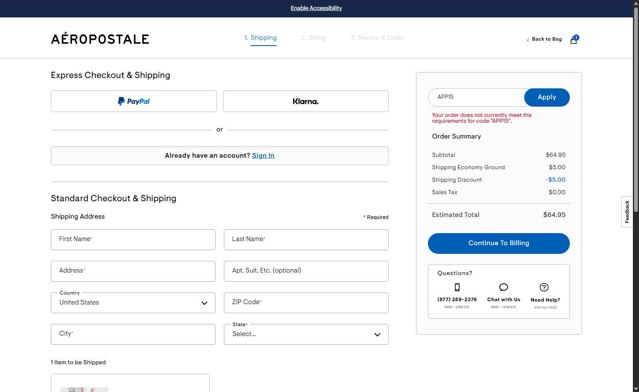Click the Last Name field
Viewport: 639px width, 392px height.
(306, 240)
